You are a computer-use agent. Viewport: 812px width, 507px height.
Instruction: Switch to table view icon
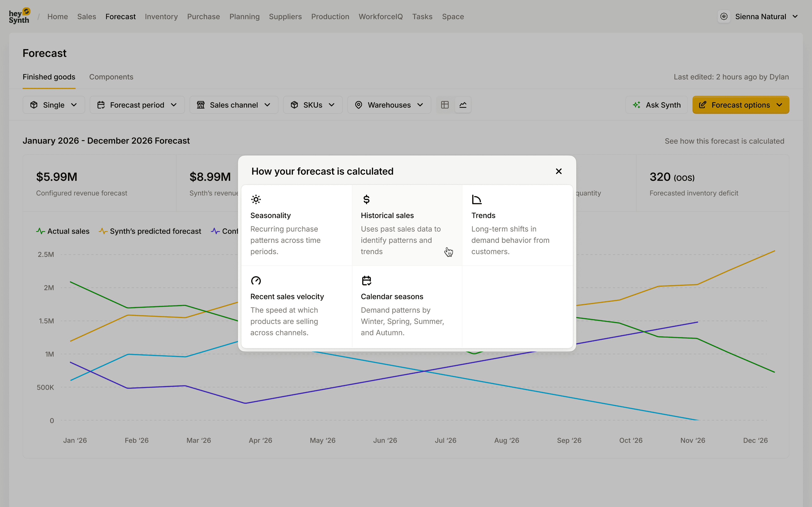(x=445, y=105)
